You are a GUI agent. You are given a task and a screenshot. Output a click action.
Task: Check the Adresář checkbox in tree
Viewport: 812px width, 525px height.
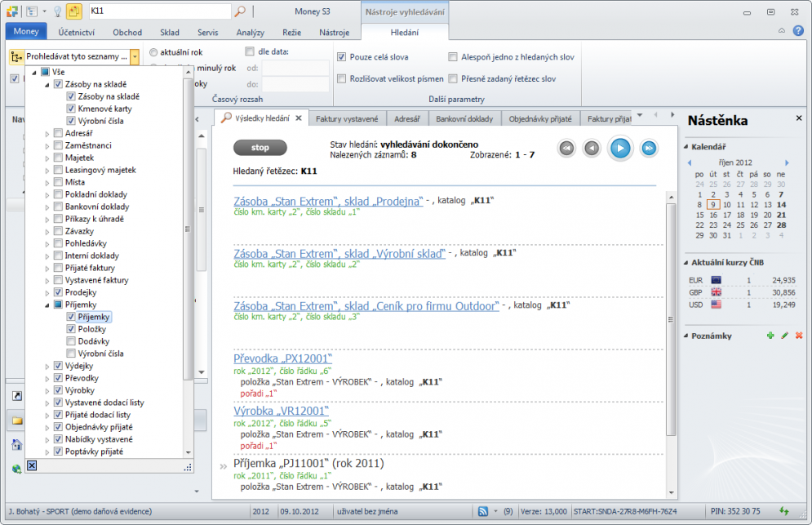coord(58,133)
